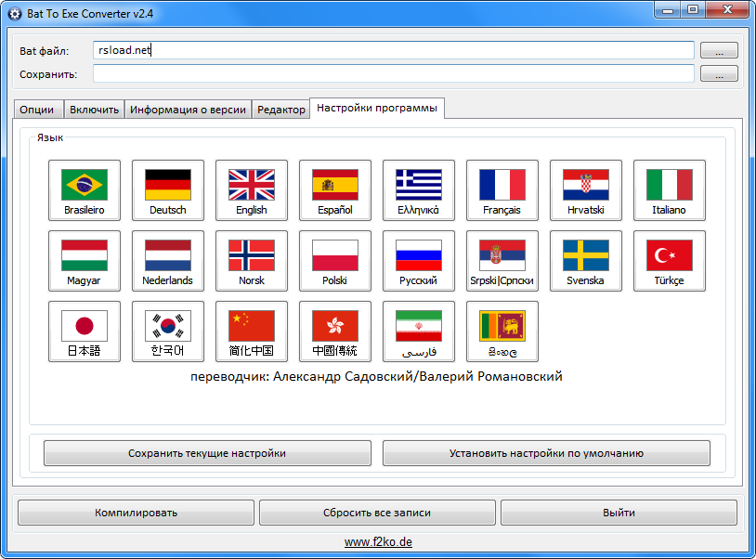Close the Bat To Exe Converter window
This screenshot has width=756, height=559.
pos(728,10)
